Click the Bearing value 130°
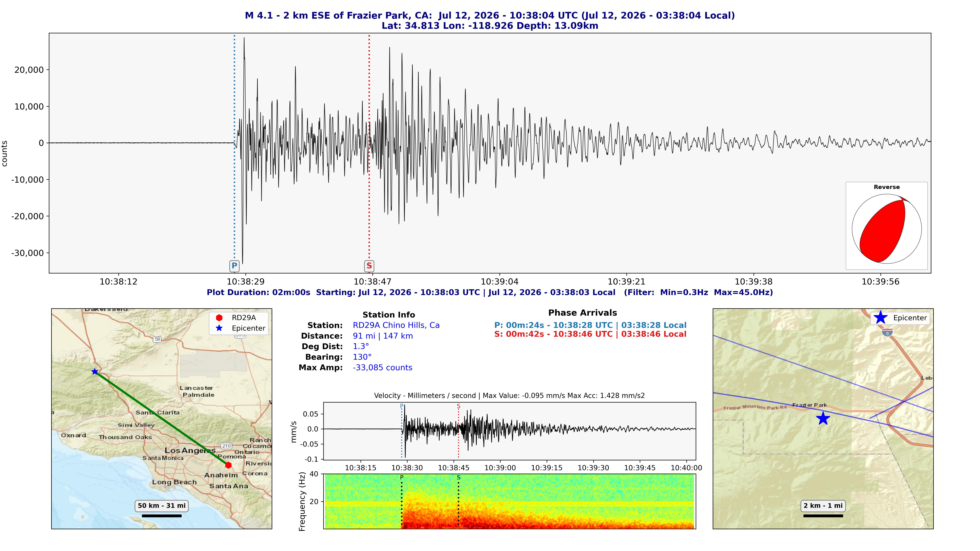The width and height of the screenshot is (980, 551). tap(362, 357)
